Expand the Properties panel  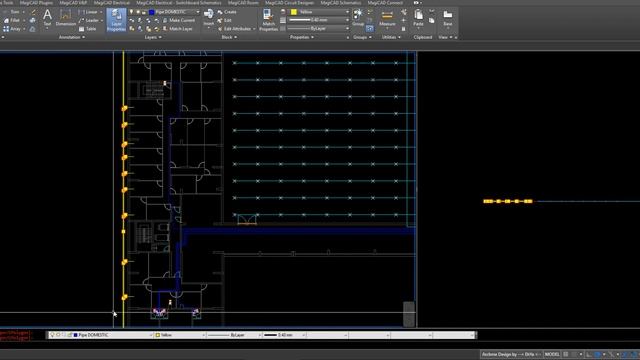[x=302, y=37]
